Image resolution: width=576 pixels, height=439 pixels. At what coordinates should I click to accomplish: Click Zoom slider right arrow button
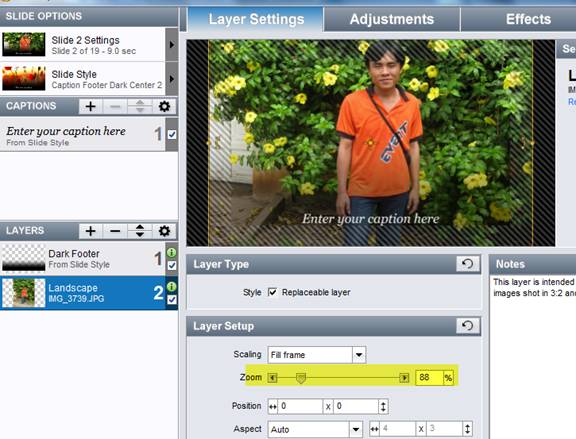(404, 378)
